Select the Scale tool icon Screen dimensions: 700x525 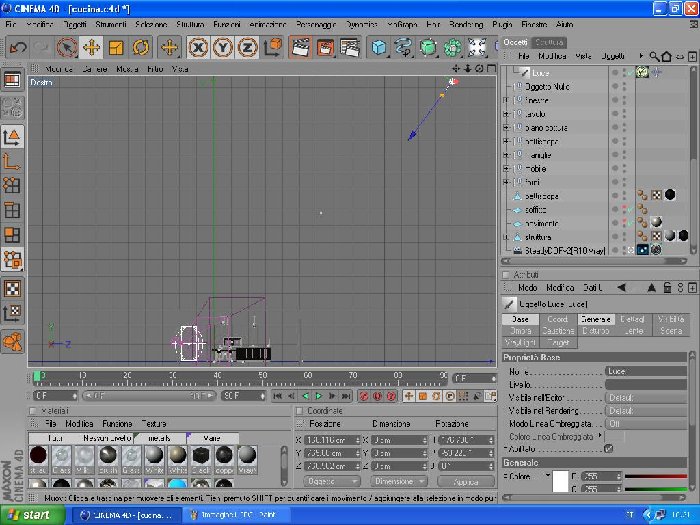pyautogui.click(x=116, y=47)
